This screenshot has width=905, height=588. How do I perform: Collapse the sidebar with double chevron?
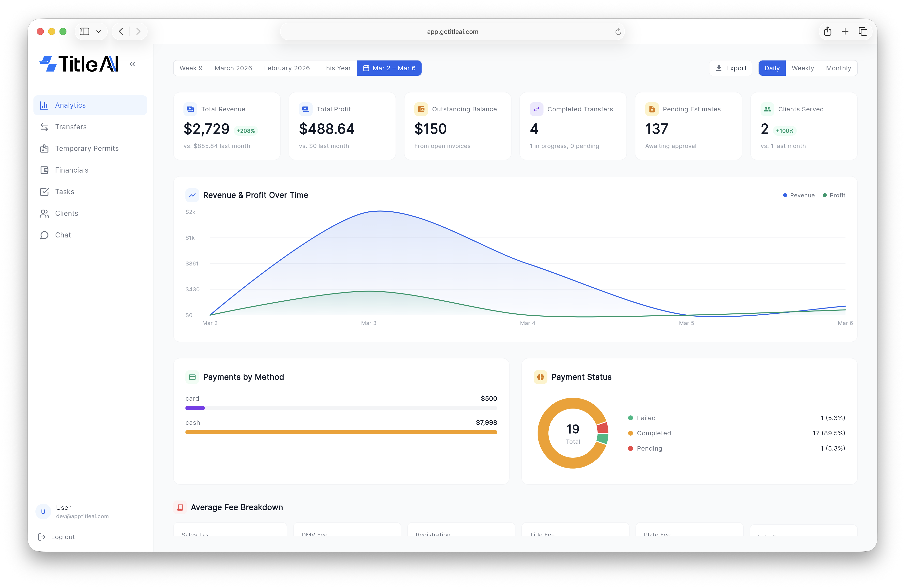pyautogui.click(x=132, y=64)
